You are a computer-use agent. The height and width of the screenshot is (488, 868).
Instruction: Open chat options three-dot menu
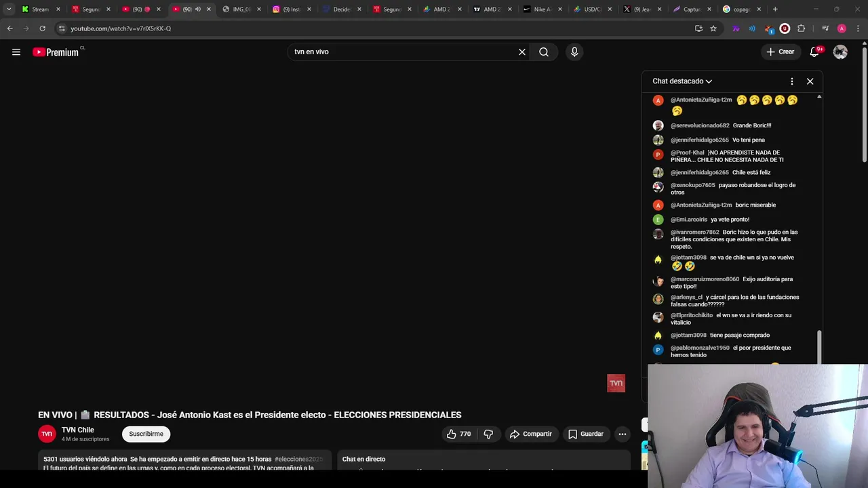(792, 81)
